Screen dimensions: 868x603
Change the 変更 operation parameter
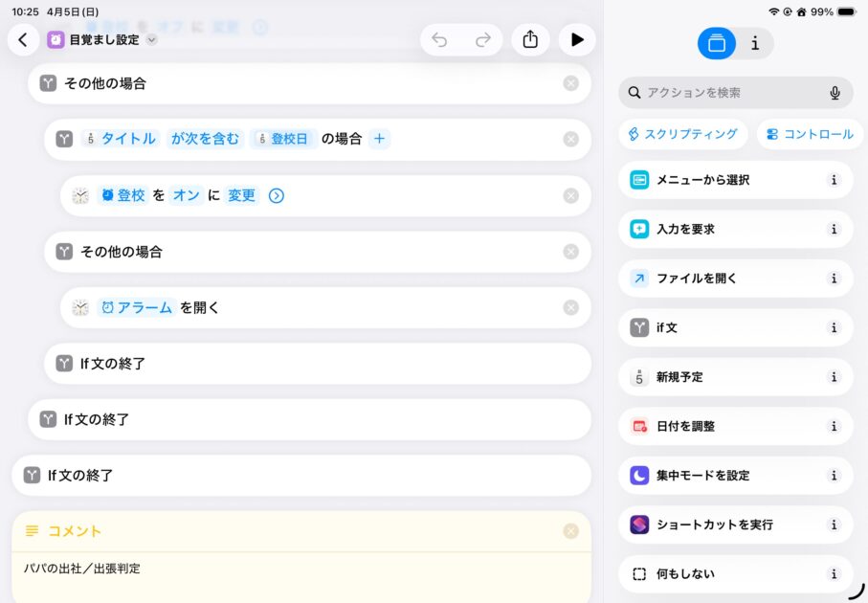point(242,195)
